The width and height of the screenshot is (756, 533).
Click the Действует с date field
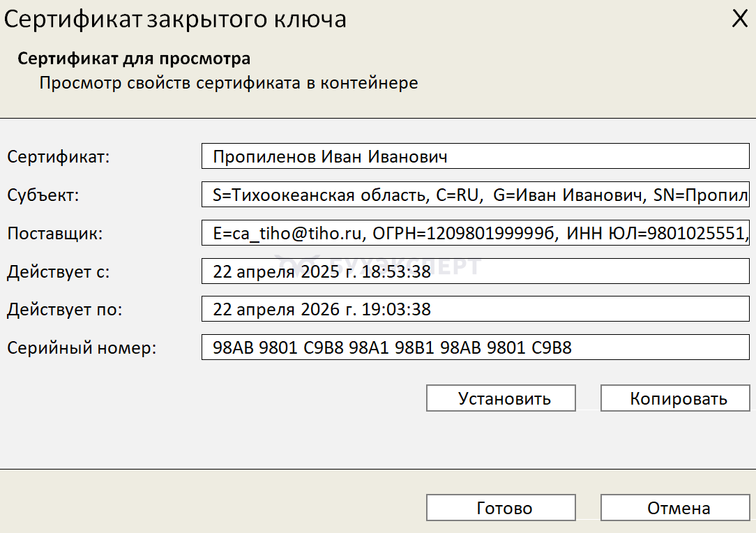tap(475, 271)
